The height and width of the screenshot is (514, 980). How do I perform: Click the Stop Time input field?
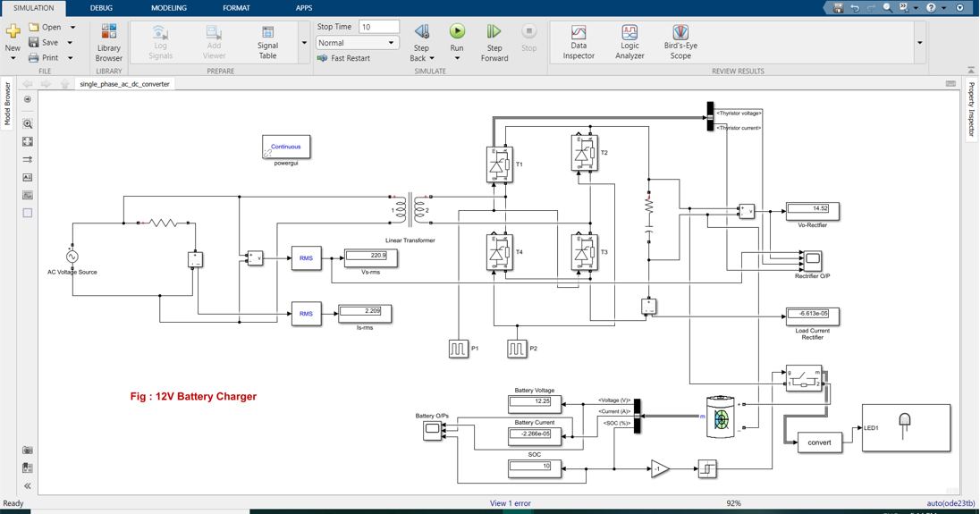[379, 27]
